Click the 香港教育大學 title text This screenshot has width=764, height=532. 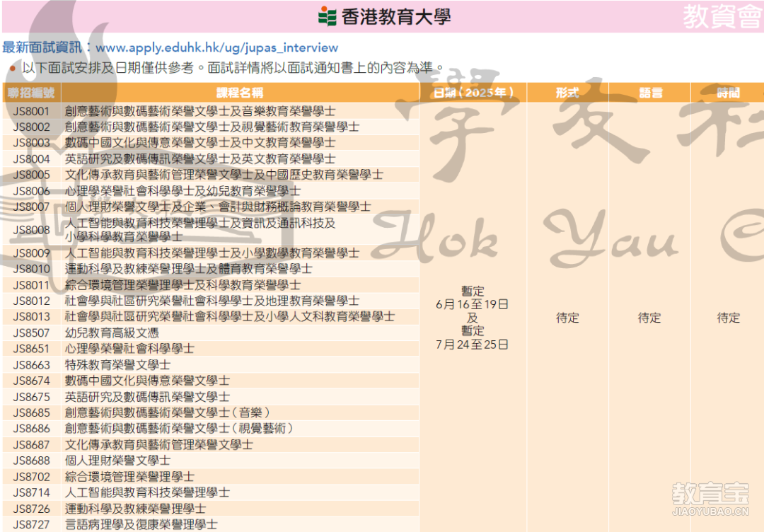coord(395,17)
